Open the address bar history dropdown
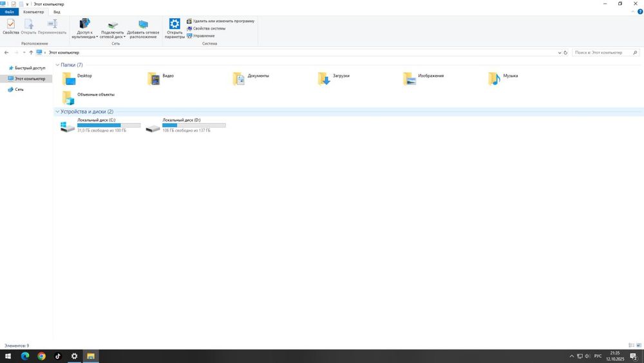644x363 pixels. tap(560, 53)
